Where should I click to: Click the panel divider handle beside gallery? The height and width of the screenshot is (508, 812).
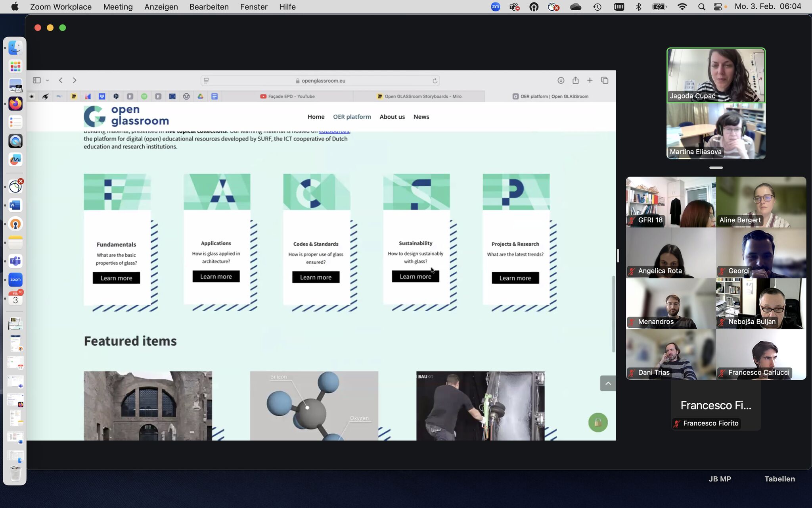[618, 256]
